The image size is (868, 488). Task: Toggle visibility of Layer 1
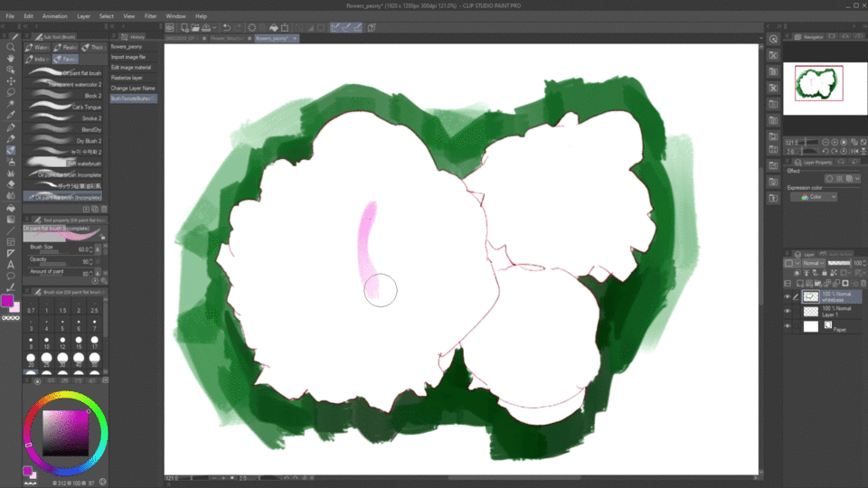click(788, 312)
